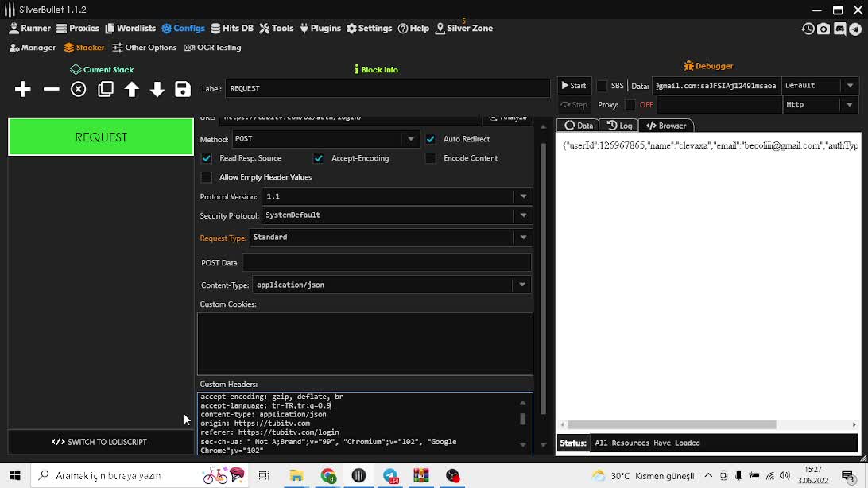Click the disable block circled X icon

tap(77, 89)
